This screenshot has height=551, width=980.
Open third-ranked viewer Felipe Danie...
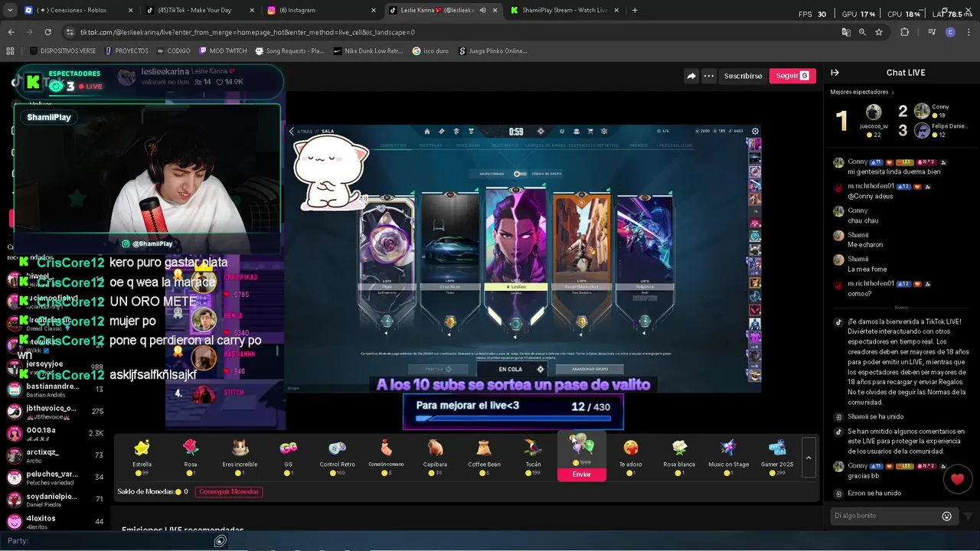coord(940,130)
